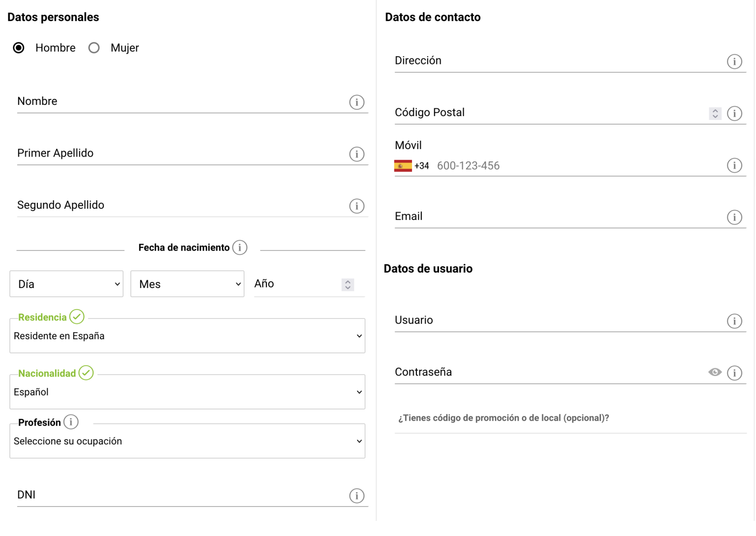Image resolution: width=756 pixels, height=536 pixels.
Task: Click the info icon beside Segundo Apellido
Action: pyautogui.click(x=357, y=206)
